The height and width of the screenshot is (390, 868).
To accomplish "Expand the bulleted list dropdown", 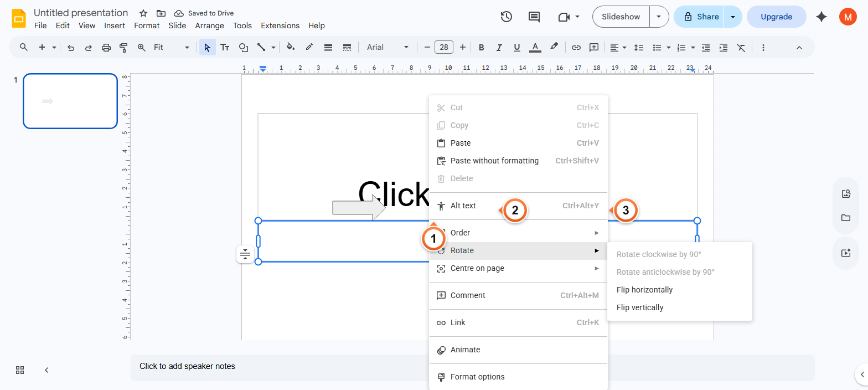I will point(669,48).
